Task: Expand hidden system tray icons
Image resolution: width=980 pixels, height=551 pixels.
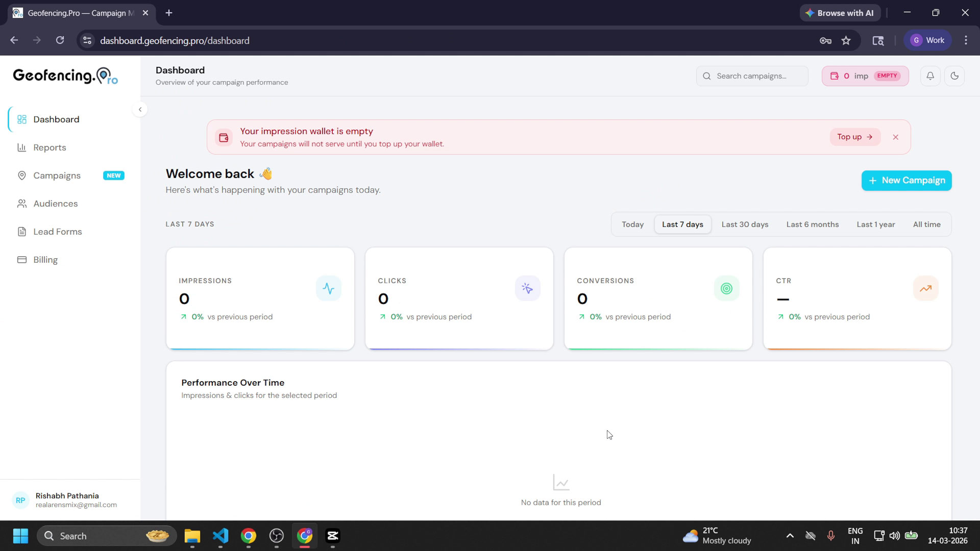Action: point(790,536)
